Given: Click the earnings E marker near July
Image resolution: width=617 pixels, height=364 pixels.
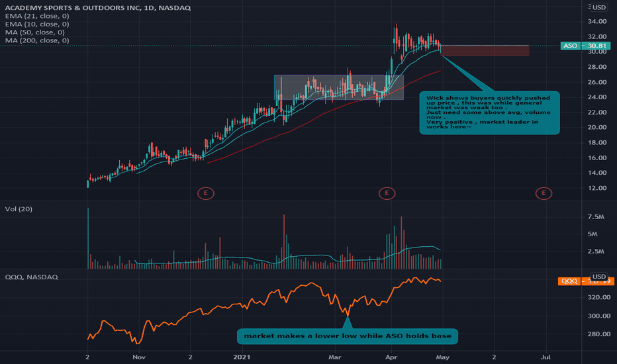Looking at the screenshot, I should [x=544, y=193].
